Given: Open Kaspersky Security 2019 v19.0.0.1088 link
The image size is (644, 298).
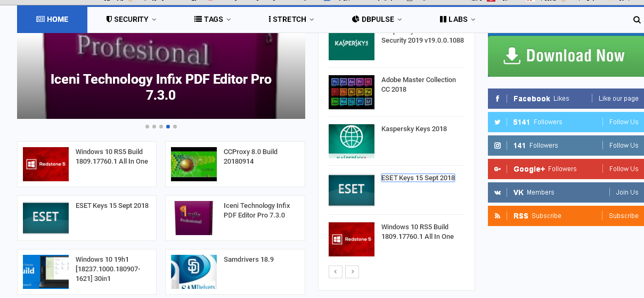Looking at the screenshot, I should tap(422, 40).
